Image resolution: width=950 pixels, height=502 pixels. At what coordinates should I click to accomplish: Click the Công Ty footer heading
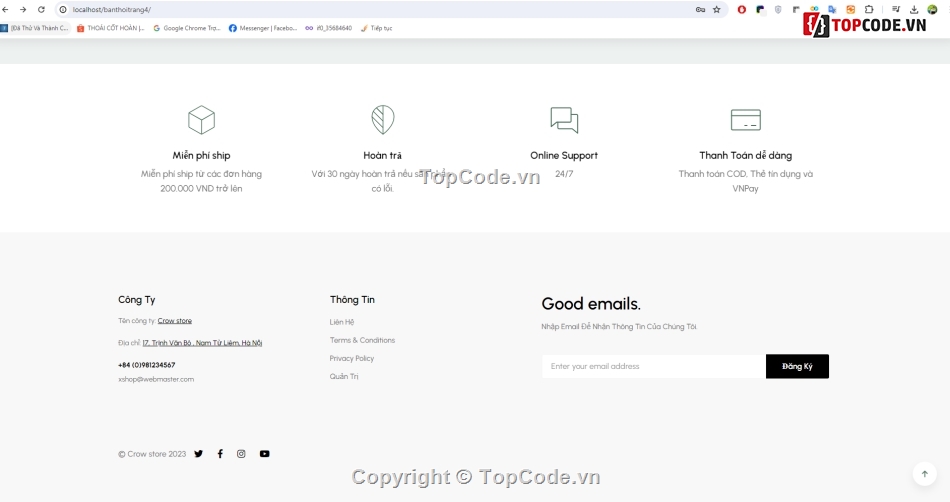point(137,300)
